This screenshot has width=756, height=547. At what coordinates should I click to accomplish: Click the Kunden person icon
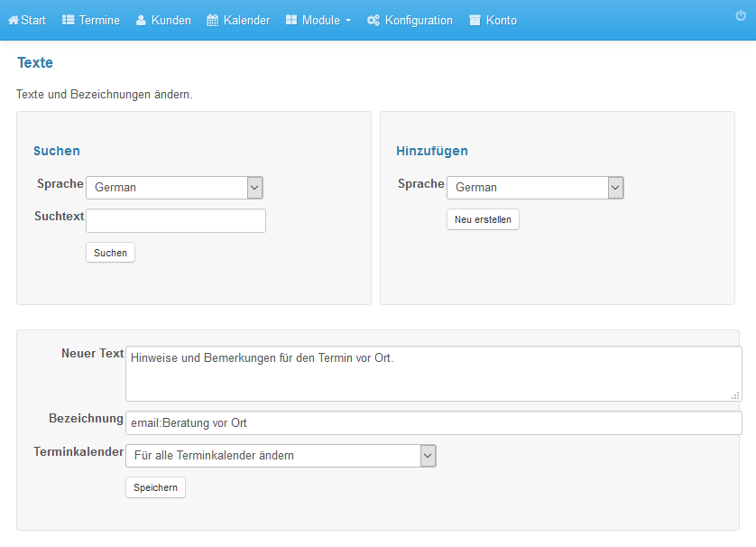coord(141,20)
